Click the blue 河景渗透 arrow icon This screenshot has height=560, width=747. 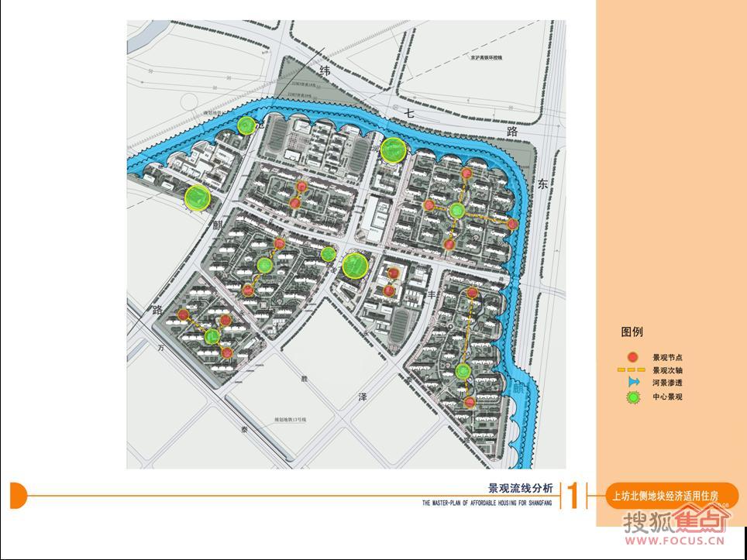[x=633, y=383]
